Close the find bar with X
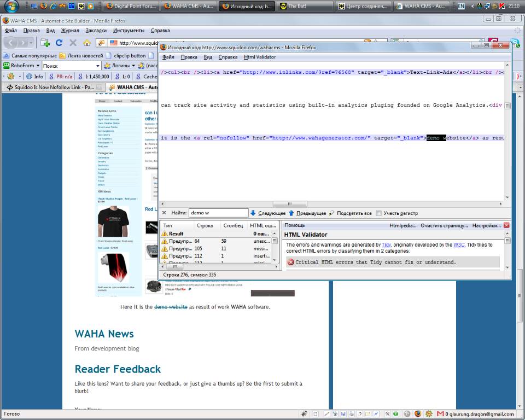 click(164, 213)
